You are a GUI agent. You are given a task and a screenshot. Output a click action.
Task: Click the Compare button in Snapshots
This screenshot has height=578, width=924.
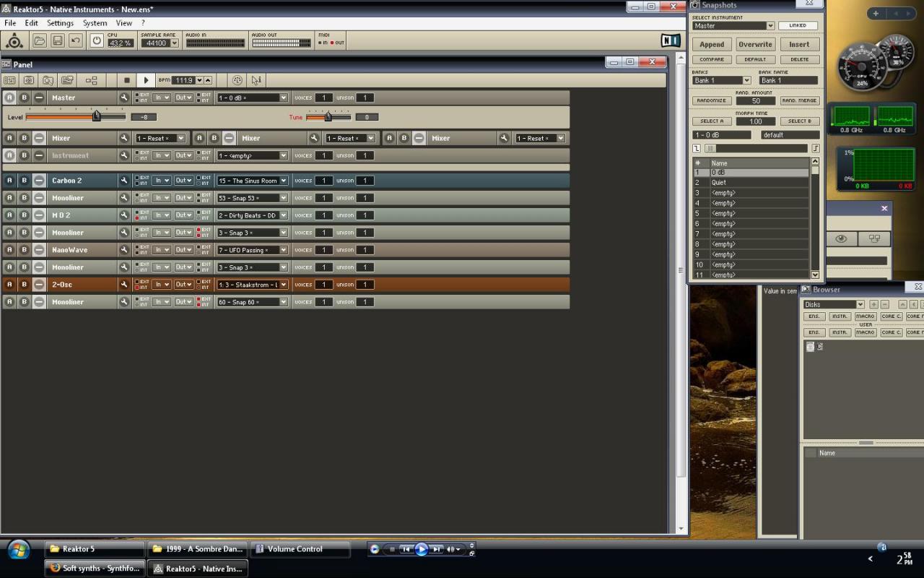tap(712, 59)
